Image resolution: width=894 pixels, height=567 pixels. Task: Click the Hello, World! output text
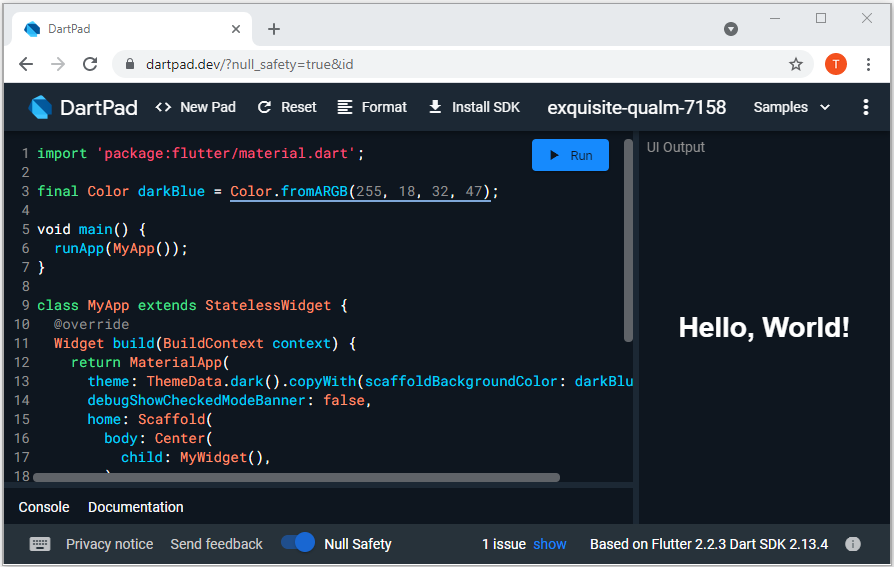(764, 327)
